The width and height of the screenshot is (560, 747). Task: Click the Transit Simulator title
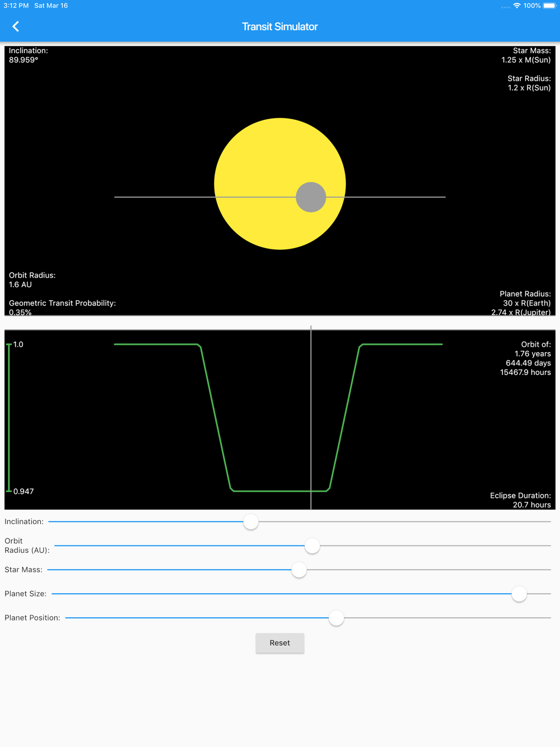[279, 26]
